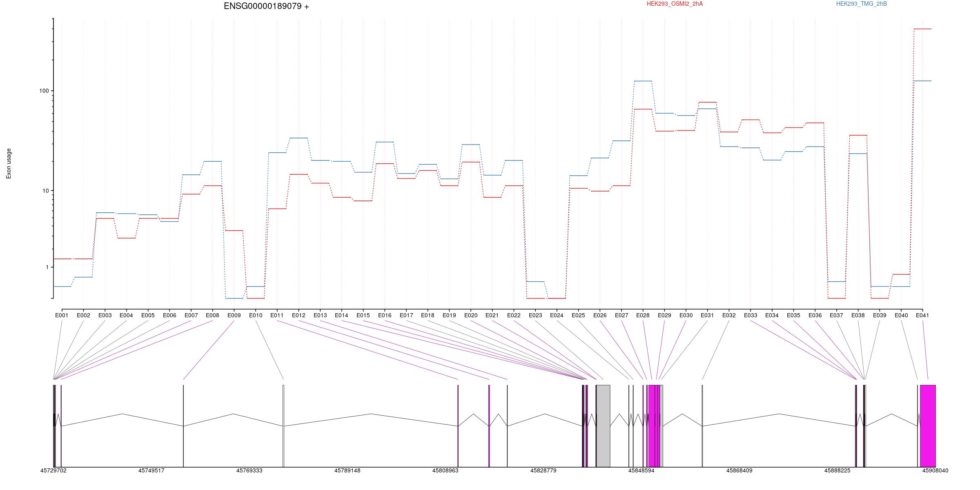Click the y-axis tick label 10
Viewport: 980px width, 490px height.
[45, 191]
